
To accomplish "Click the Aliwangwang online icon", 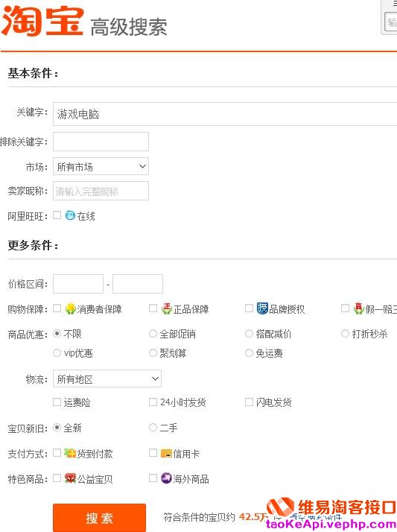I will tap(70, 215).
